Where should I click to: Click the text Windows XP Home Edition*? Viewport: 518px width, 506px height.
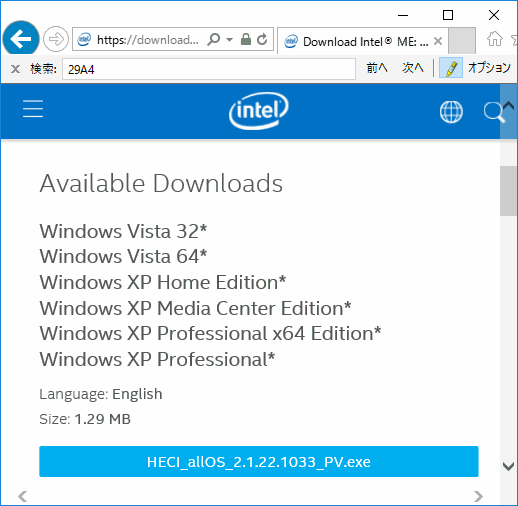pos(163,282)
